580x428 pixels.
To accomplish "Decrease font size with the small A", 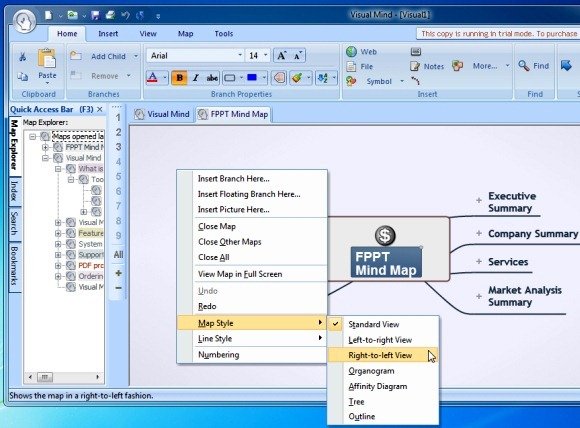I will (x=297, y=56).
